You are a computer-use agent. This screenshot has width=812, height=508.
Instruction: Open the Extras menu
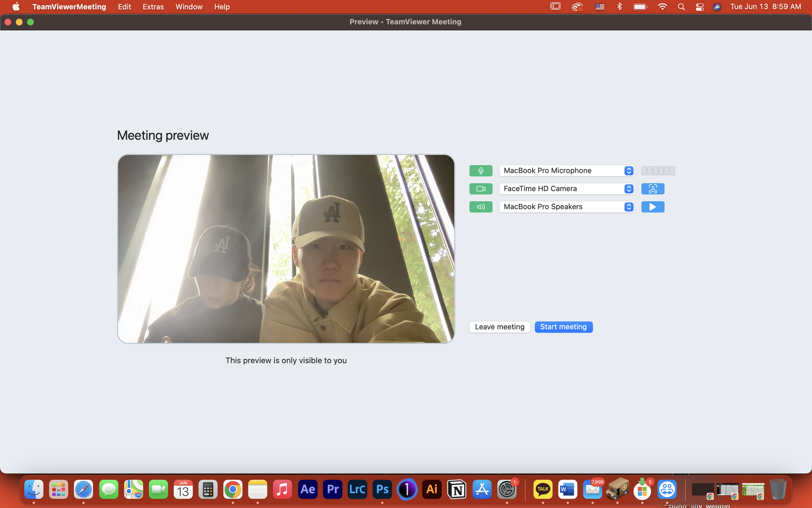click(x=153, y=7)
